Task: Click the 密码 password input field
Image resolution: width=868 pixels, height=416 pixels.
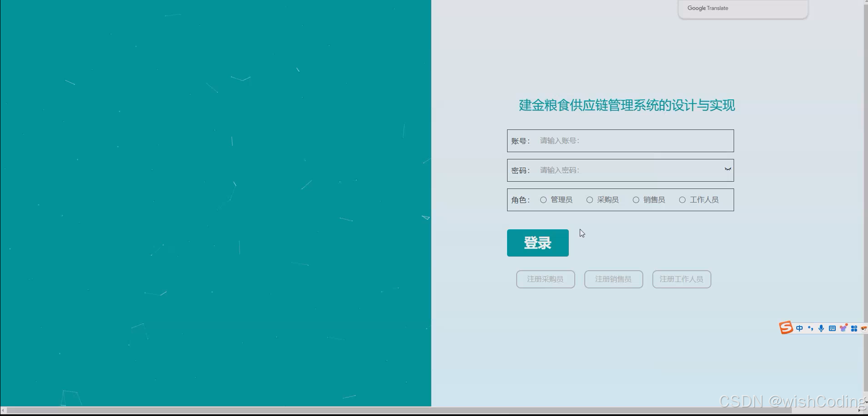Action: [x=626, y=170]
